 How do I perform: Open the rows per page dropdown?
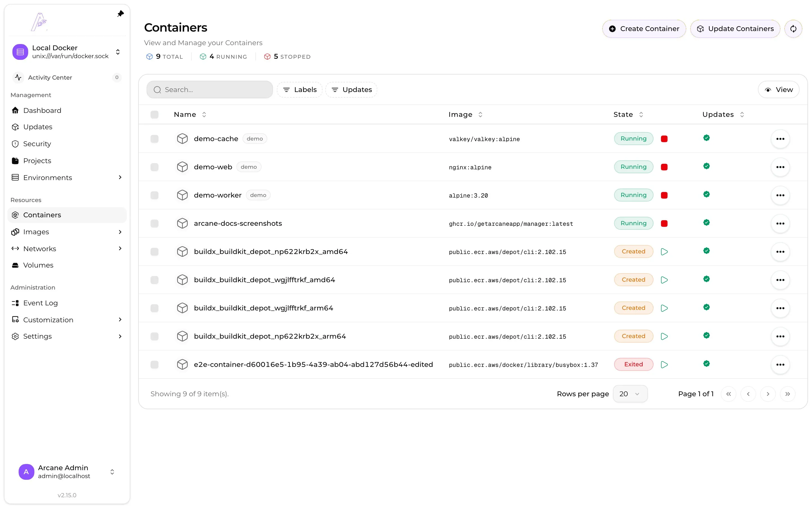630,394
